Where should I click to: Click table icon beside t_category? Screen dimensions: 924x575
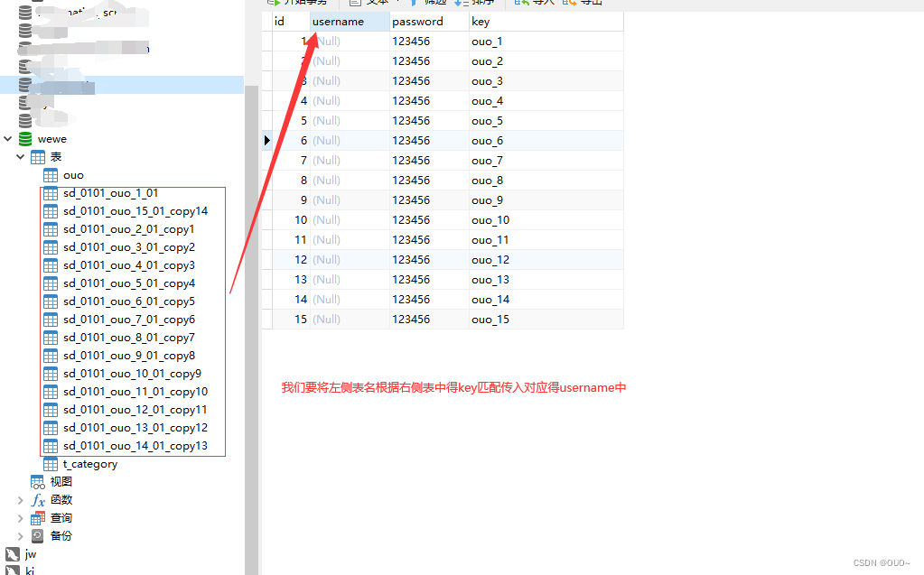[x=51, y=464]
